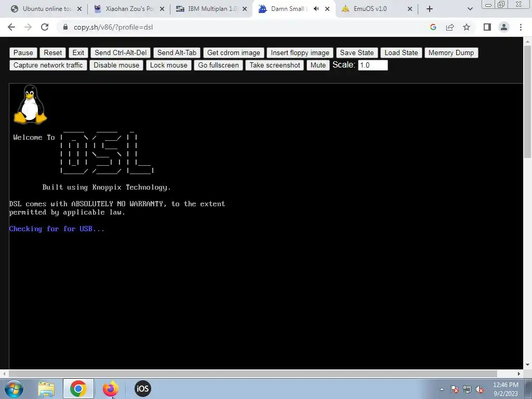Close the Ubuntu online tab
Viewport: 532px width, 399px height.
point(79,9)
